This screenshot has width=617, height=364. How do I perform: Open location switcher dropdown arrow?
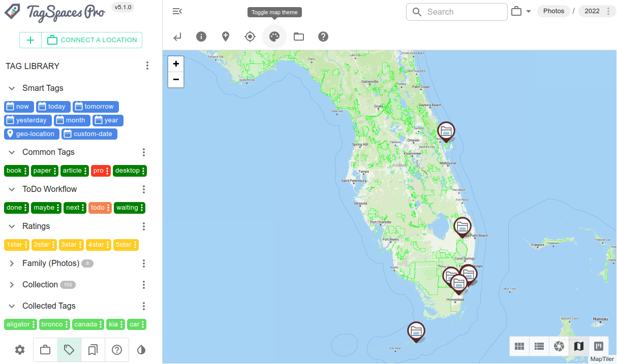pos(529,12)
